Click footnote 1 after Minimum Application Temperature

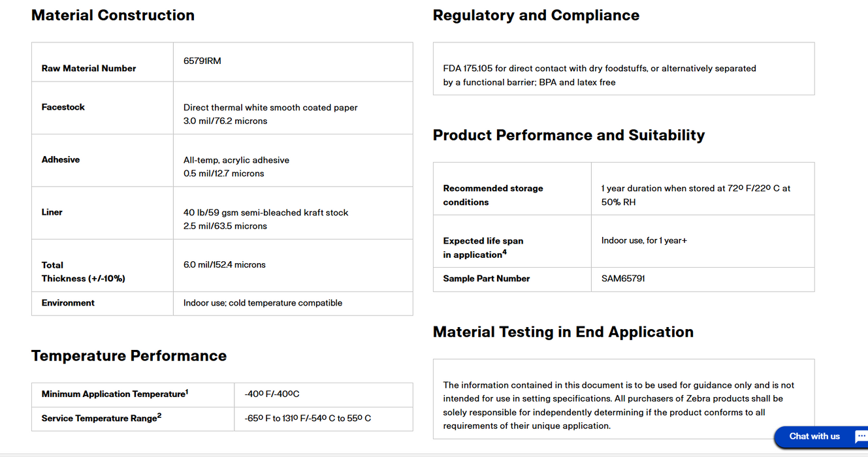pos(187,392)
